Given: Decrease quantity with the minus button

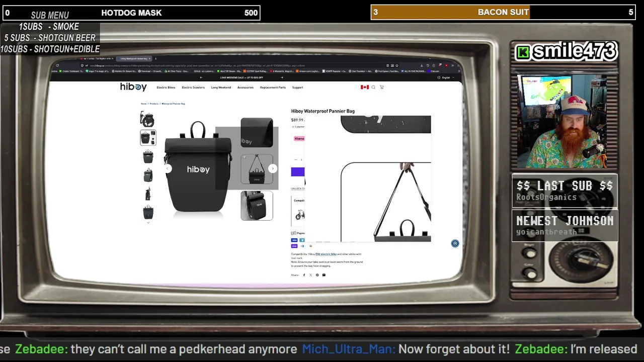Looking at the screenshot, I should [x=296, y=160].
